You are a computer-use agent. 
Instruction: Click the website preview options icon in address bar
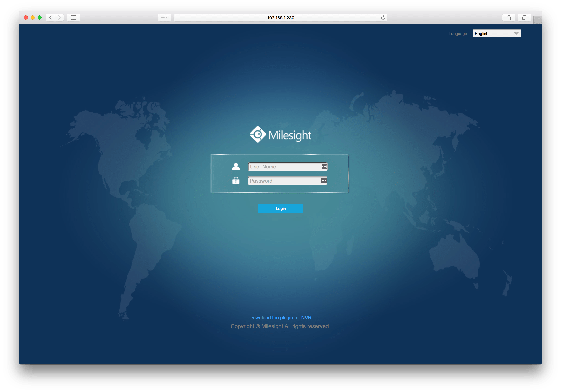165,17
